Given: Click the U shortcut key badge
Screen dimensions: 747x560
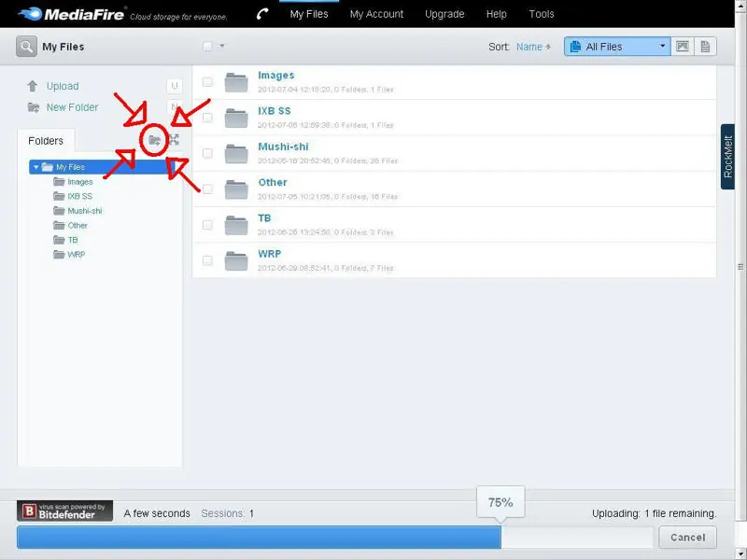Looking at the screenshot, I should coord(175,86).
